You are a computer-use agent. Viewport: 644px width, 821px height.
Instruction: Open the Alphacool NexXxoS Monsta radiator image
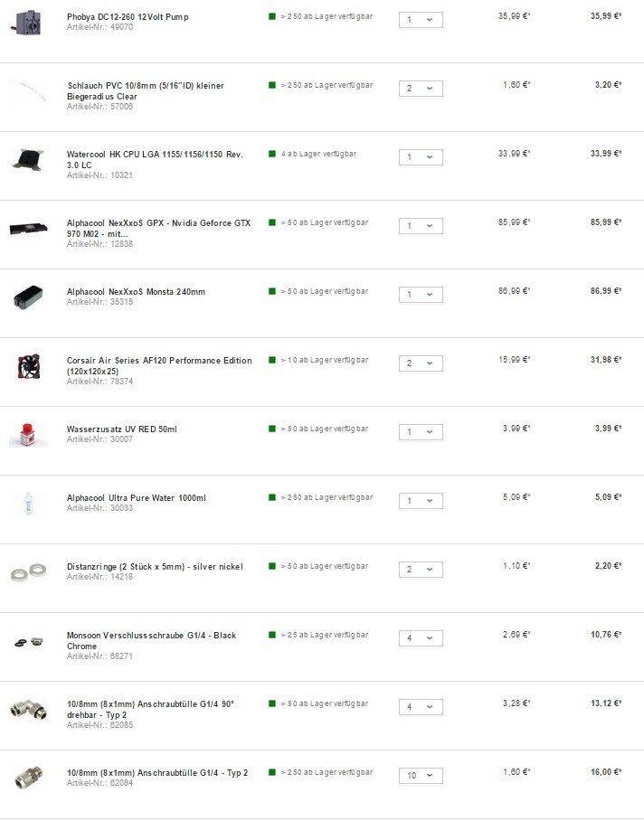pyautogui.click(x=28, y=297)
